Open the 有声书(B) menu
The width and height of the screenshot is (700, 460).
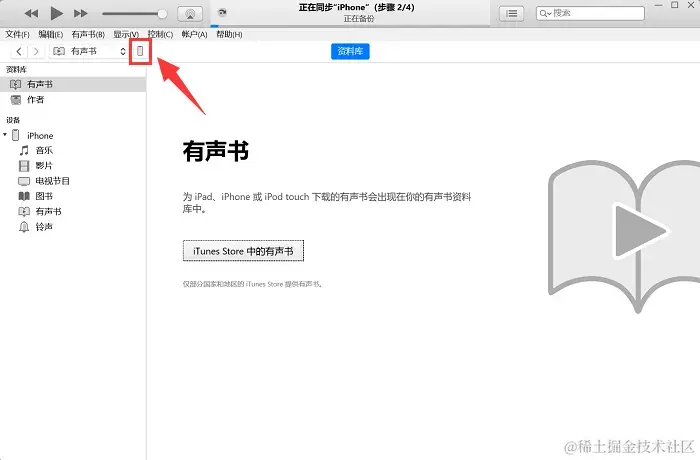(x=88, y=34)
